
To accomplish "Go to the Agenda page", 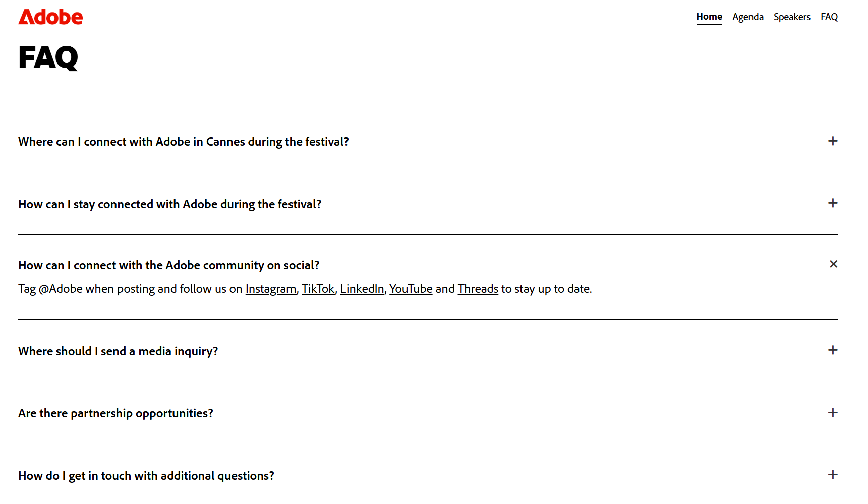I will pyautogui.click(x=748, y=17).
